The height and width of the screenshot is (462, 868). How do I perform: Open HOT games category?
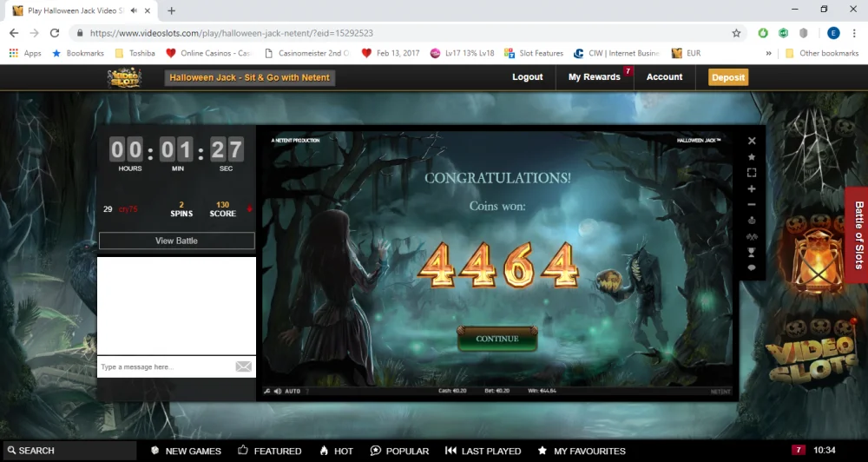click(x=336, y=451)
